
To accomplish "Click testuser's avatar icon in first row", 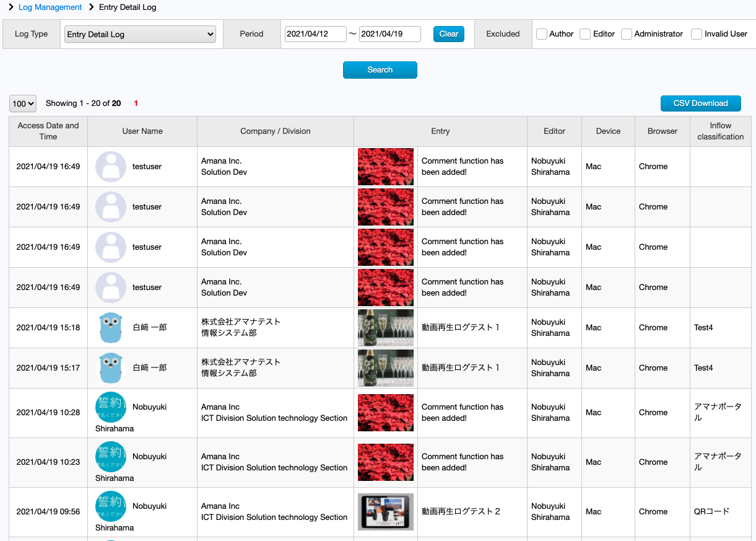I will 111,167.
